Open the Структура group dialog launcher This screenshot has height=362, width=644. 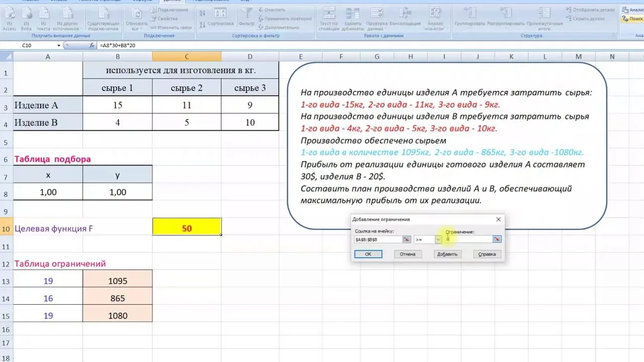615,36
